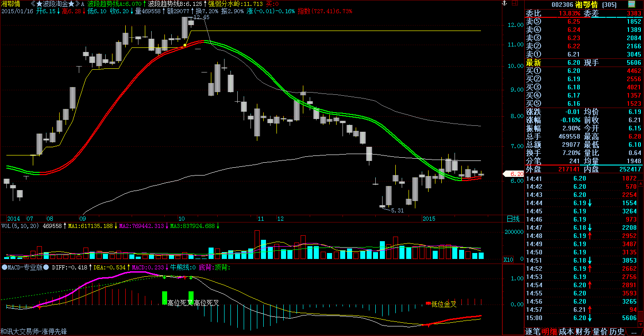The image size is (644, 336).
Task: Click the 委比 13.83% value
Action: [x=569, y=14]
